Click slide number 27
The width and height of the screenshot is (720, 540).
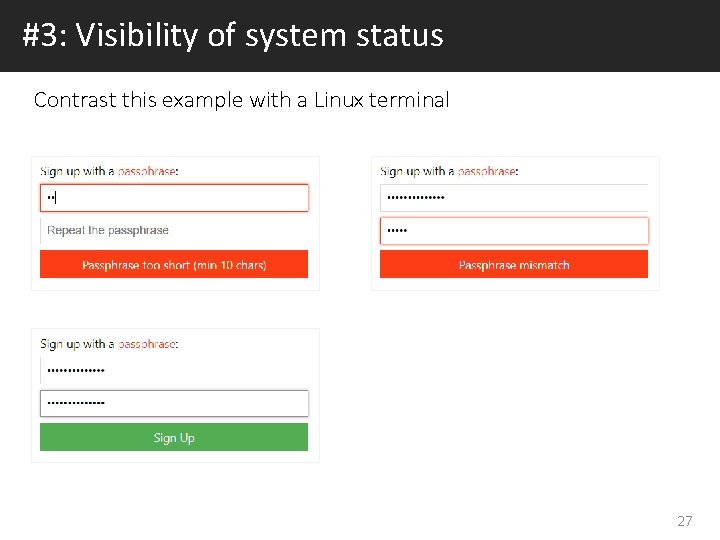(x=685, y=521)
